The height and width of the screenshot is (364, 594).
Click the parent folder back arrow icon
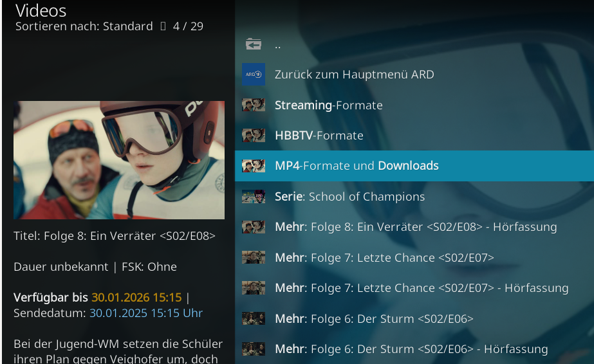coord(254,44)
